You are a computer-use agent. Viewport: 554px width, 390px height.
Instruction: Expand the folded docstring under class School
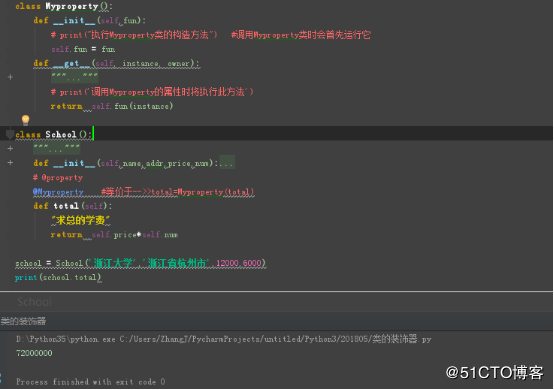click(10, 148)
